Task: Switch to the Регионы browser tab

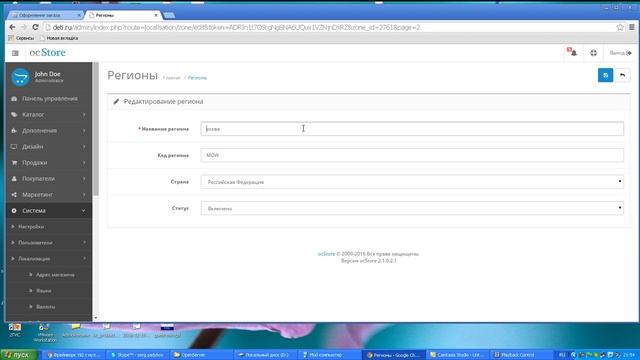Action: point(122,15)
